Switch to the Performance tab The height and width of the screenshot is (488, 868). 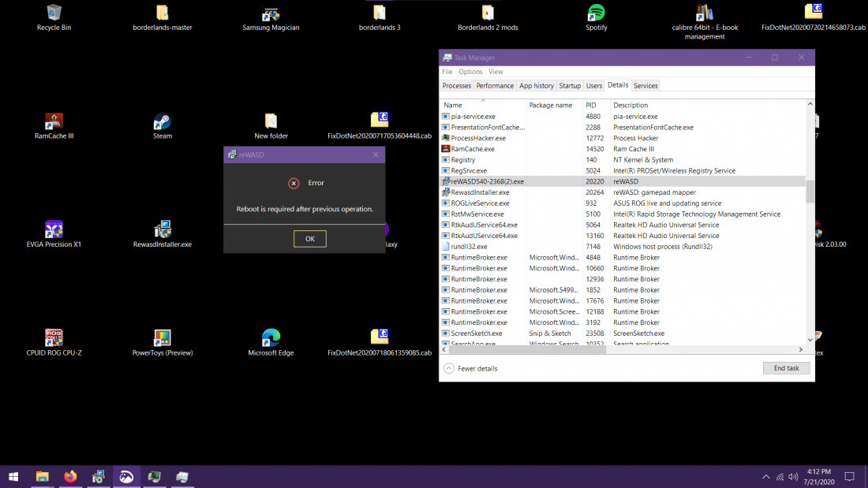[495, 85]
